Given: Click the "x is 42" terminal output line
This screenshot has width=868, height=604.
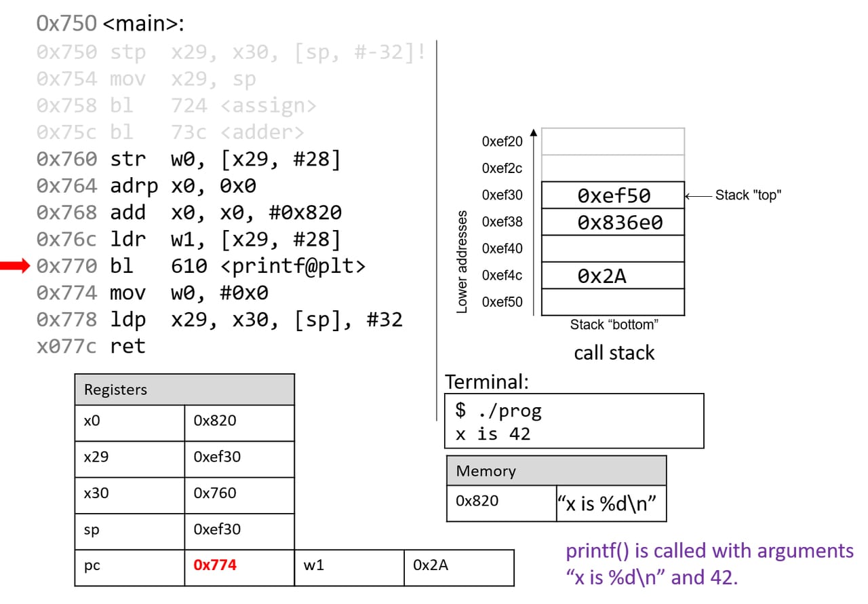Looking at the screenshot, I should tap(492, 434).
